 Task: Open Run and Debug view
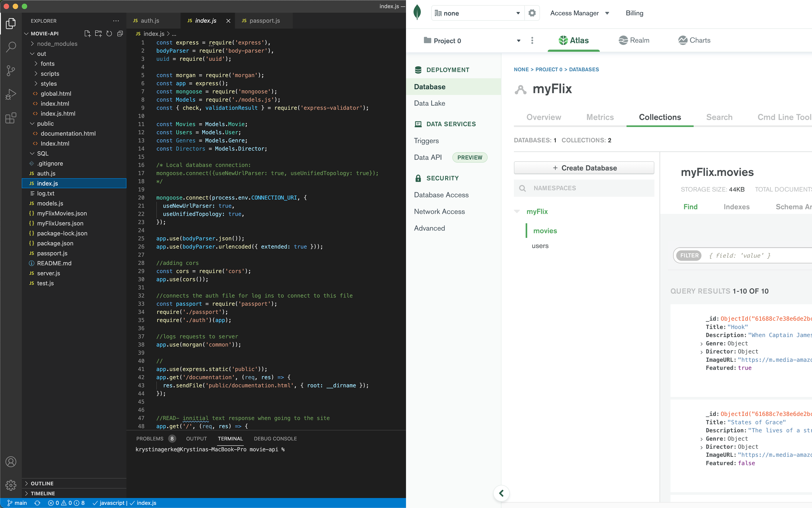coord(11,94)
